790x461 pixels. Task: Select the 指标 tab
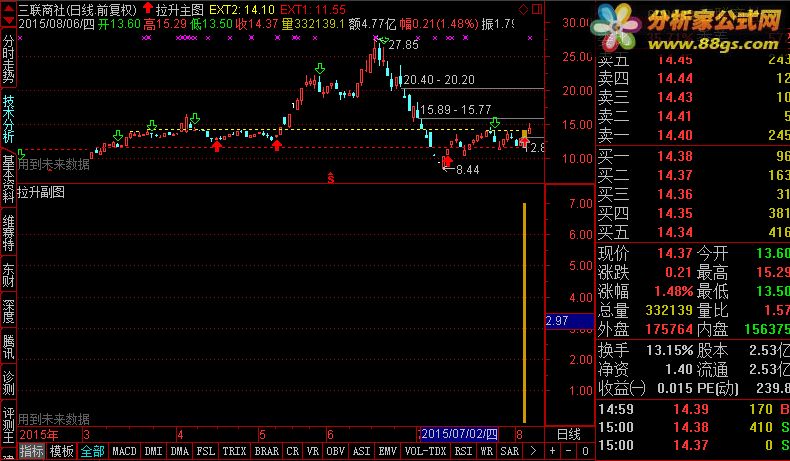coord(31,451)
